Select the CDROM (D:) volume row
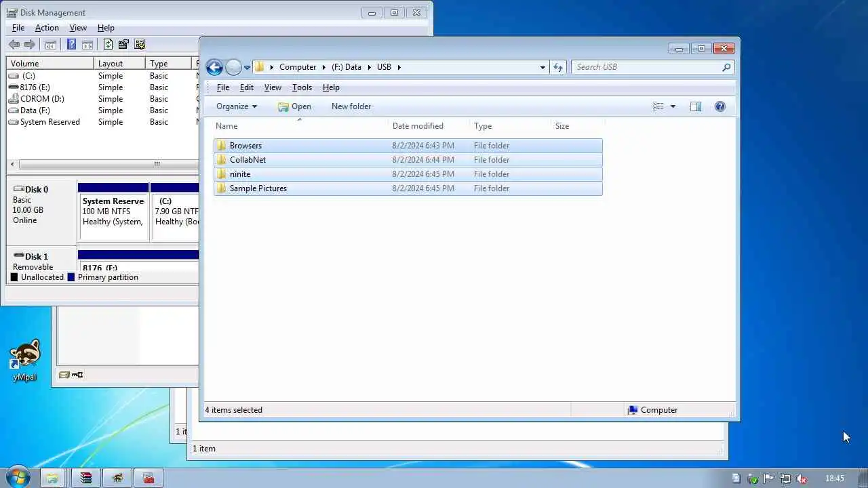 [x=102, y=99]
